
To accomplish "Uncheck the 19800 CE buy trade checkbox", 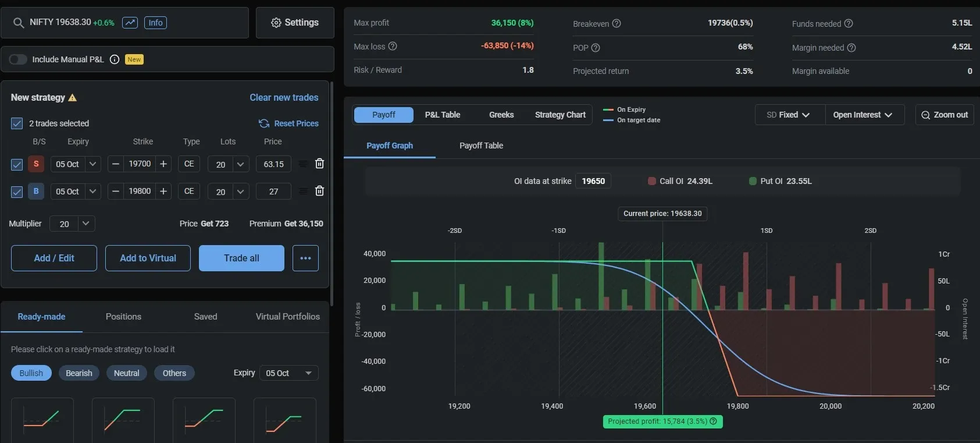I will tap(17, 192).
